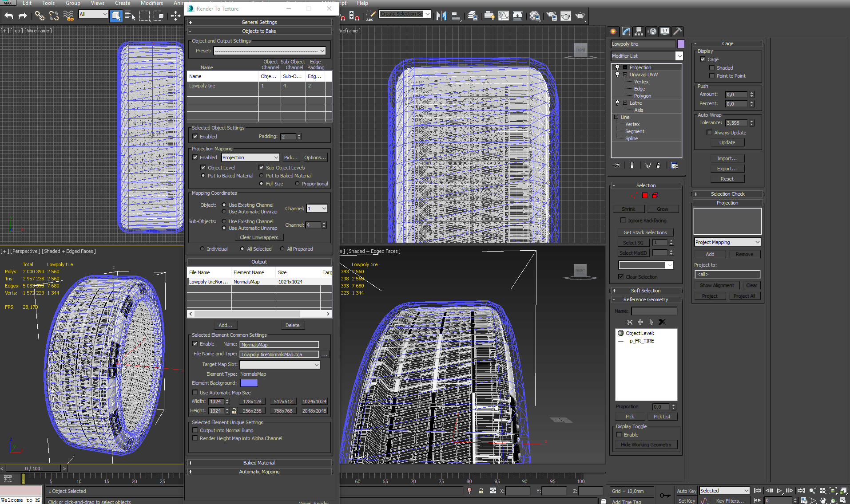Click the Undo arrow in main toolbar
The width and height of the screenshot is (850, 504).
pos(9,16)
